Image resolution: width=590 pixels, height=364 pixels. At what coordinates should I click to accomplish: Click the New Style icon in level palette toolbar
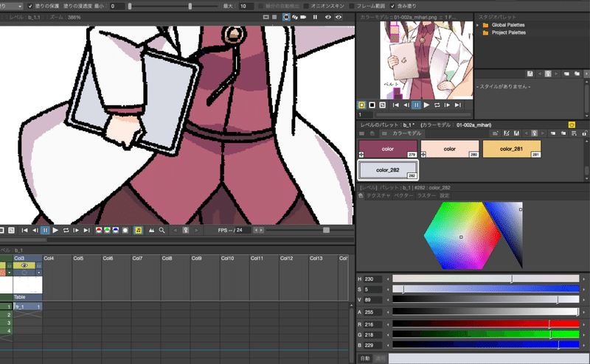495,133
